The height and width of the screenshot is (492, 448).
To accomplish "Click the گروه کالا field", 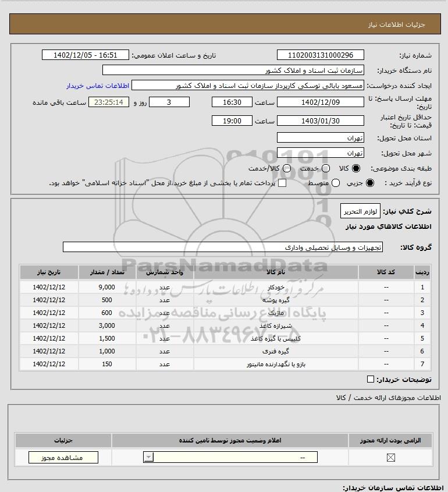I will tap(223, 247).
